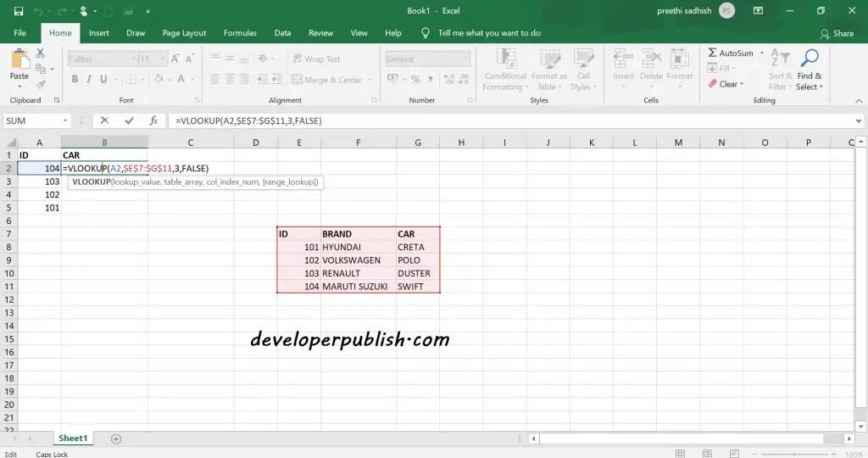Click the Save icon in the title bar
The image size is (868, 458).
tap(19, 11)
